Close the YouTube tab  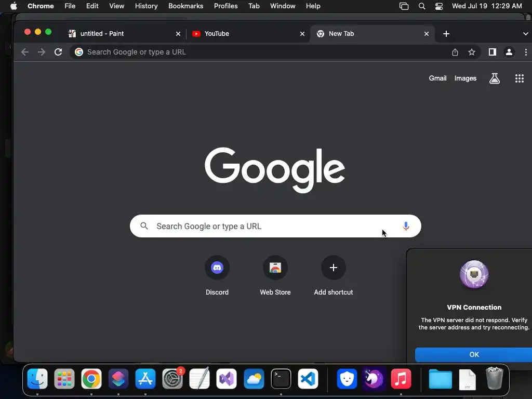tap(302, 34)
